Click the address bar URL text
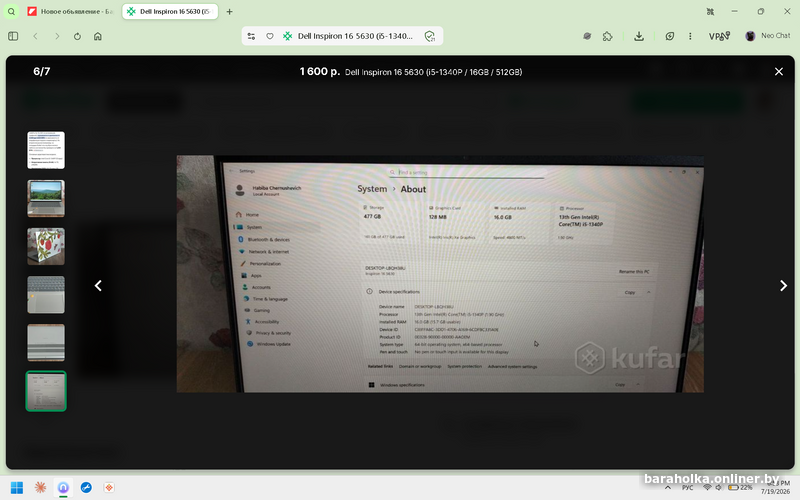 (355, 36)
